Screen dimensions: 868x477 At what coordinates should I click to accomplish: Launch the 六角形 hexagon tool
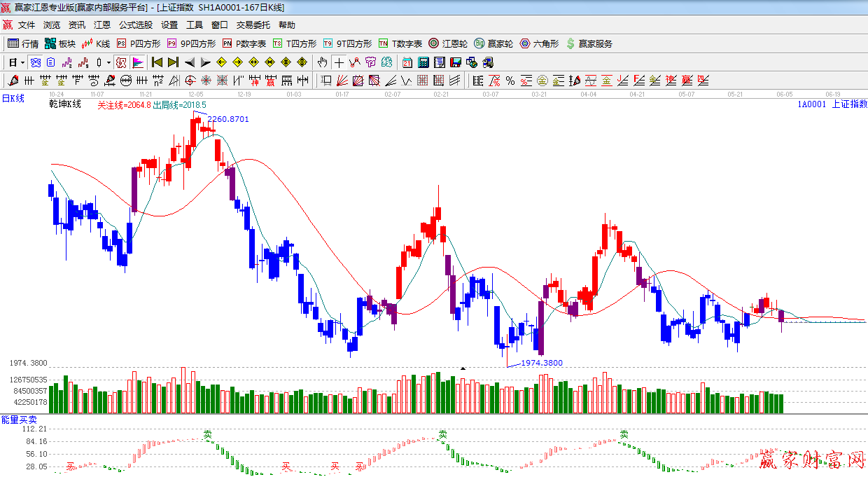point(525,43)
